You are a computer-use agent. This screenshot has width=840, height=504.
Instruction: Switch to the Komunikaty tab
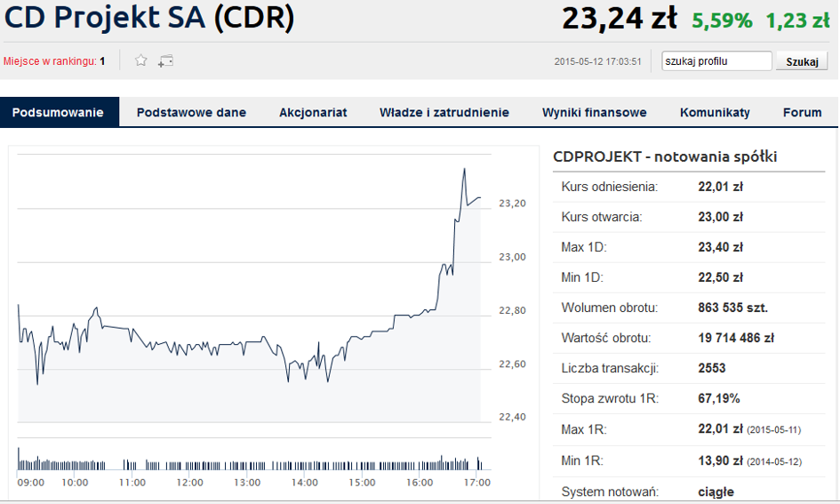(715, 113)
